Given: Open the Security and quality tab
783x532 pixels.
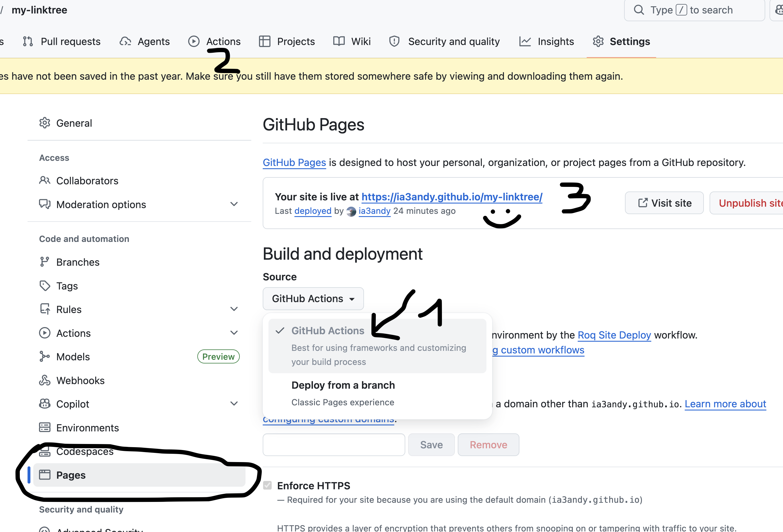Looking at the screenshot, I should [444, 41].
